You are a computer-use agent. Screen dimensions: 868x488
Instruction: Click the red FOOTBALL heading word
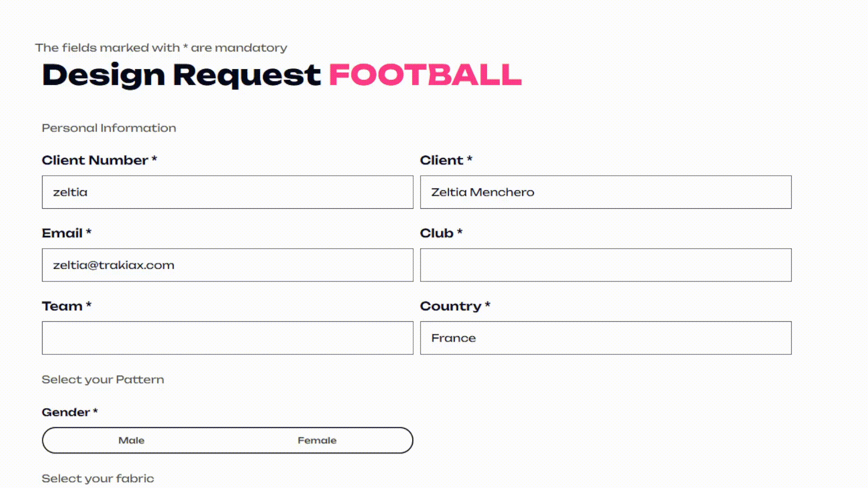click(425, 75)
